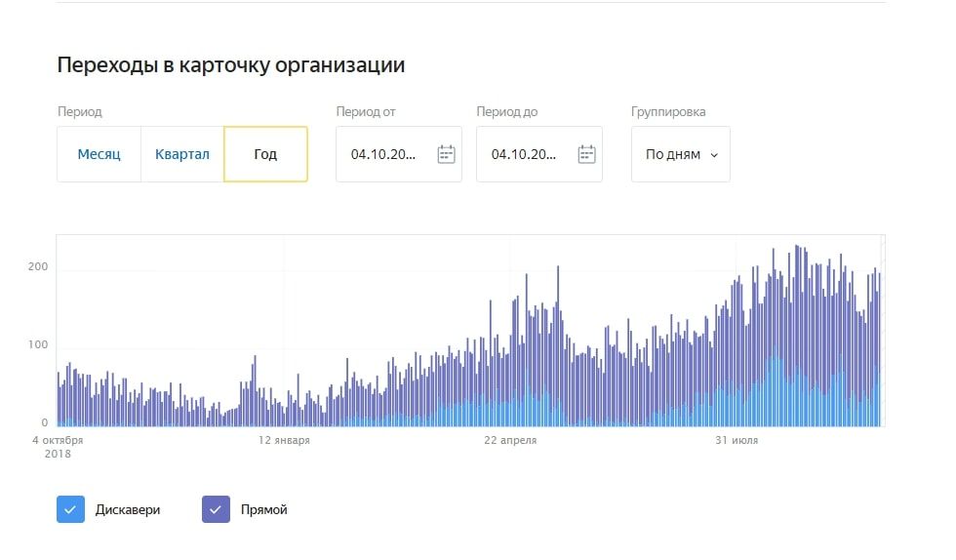
Task: Switch period to Квартал
Action: click(182, 154)
